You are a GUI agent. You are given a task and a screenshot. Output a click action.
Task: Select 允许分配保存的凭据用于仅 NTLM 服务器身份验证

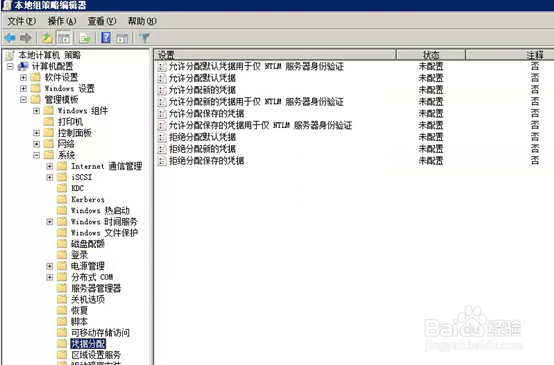[x=260, y=125]
